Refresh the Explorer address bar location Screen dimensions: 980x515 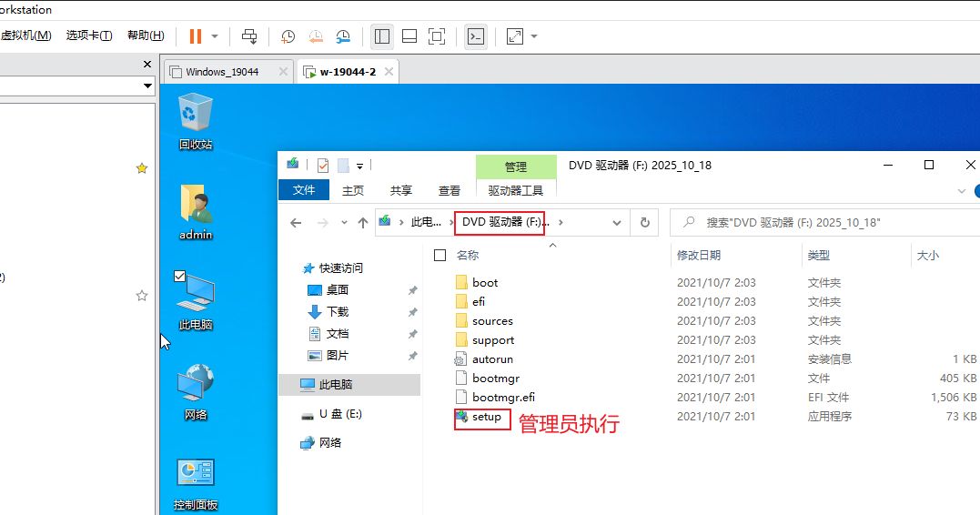click(644, 222)
